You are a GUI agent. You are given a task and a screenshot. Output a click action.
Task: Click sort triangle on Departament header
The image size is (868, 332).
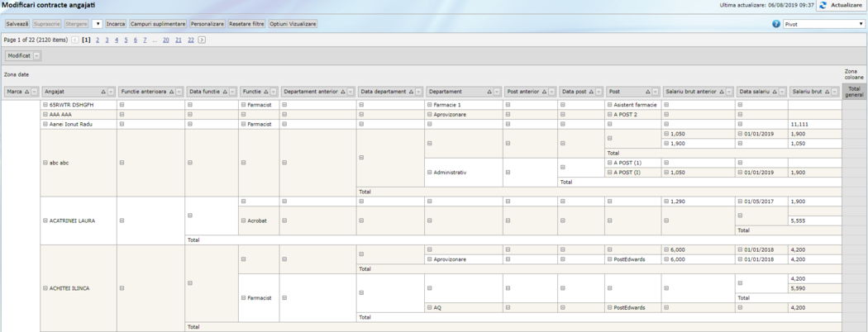point(489,92)
